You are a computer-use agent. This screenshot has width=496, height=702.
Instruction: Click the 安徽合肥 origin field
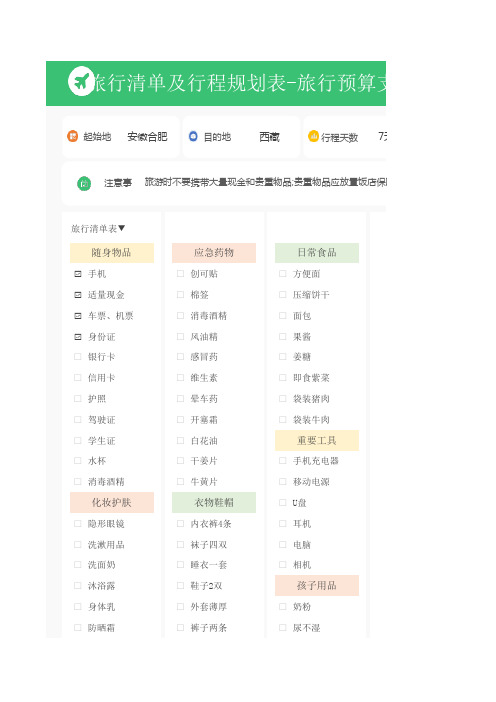click(x=147, y=137)
